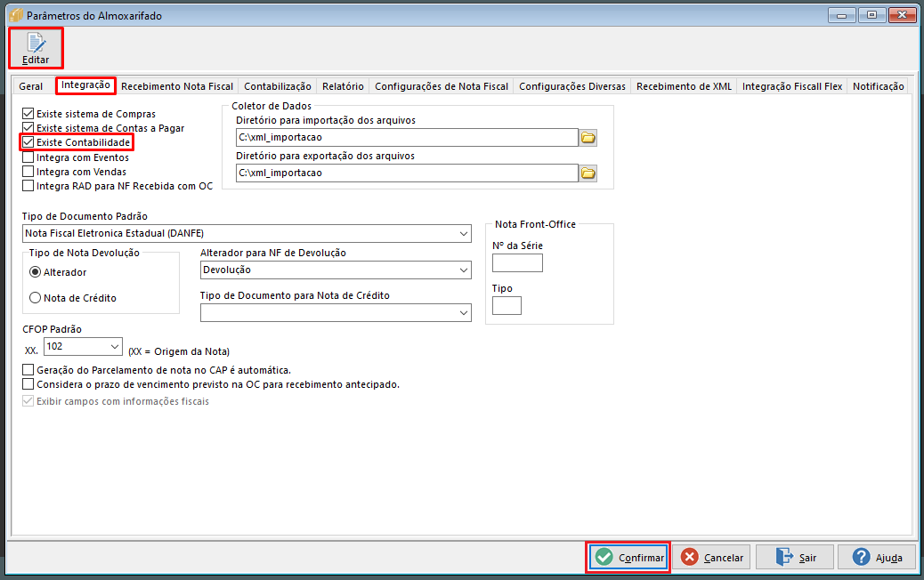The image size is (924, 580).
Task: Switch to Integração Fiscall Flex tab
Action: tap(792, 86)
